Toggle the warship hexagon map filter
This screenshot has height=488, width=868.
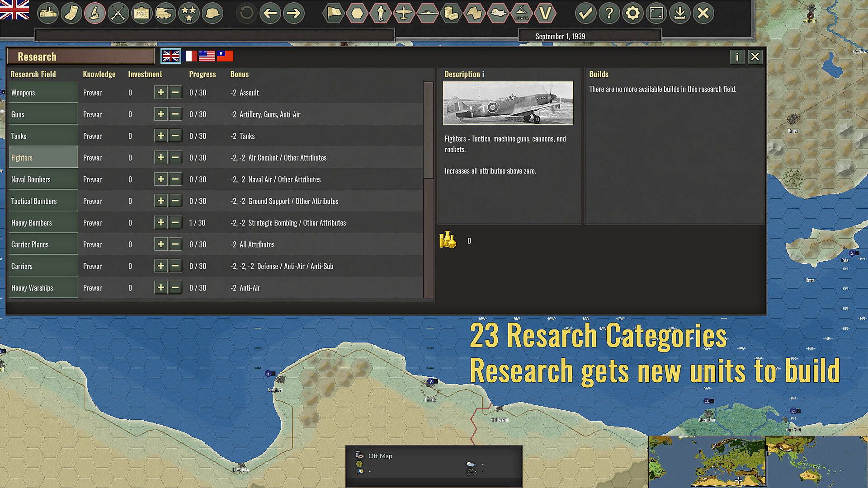click(x=427, y=13)
